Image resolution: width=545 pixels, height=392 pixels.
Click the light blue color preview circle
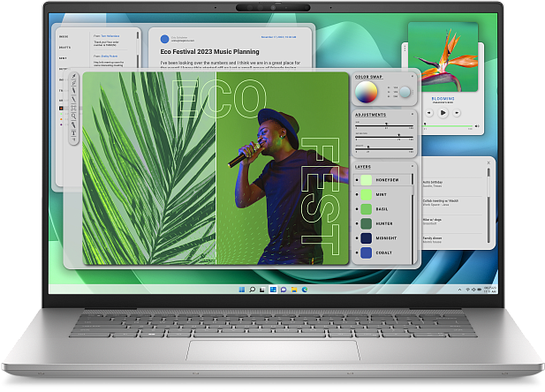pyautogui.click(x=405, y=92)
